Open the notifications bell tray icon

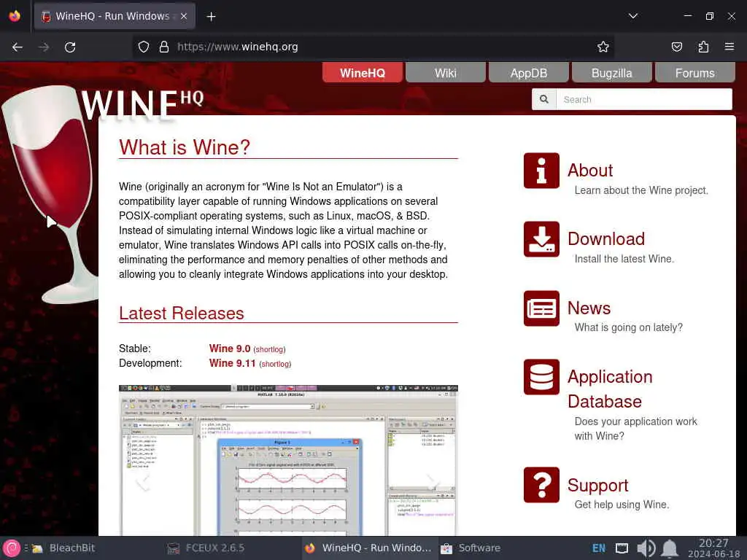tap(670, 548)
